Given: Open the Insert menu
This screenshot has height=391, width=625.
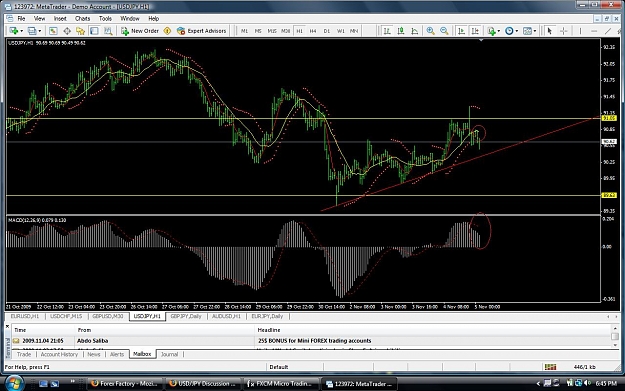Looking at the screenshot, I should pyautogui.click(x=60, y=18).
